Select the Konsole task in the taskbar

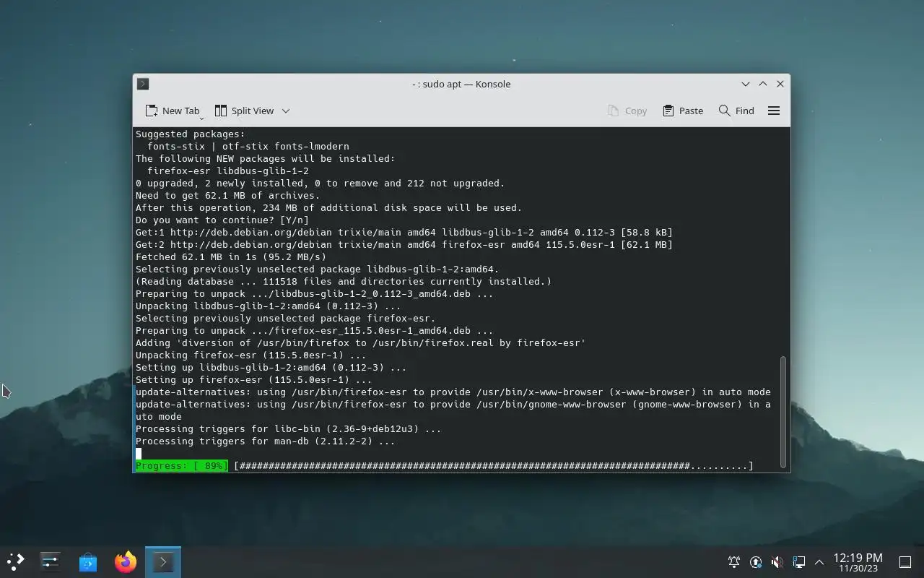pos(163,561)
